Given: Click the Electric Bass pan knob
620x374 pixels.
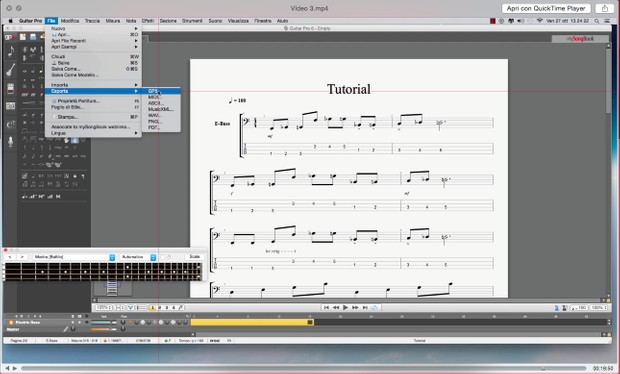Looking at the screenshot, I should [123, 323].
